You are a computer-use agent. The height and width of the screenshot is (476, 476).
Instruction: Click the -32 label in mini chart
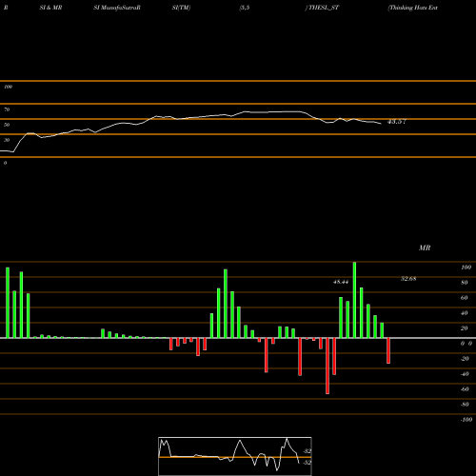307,451
